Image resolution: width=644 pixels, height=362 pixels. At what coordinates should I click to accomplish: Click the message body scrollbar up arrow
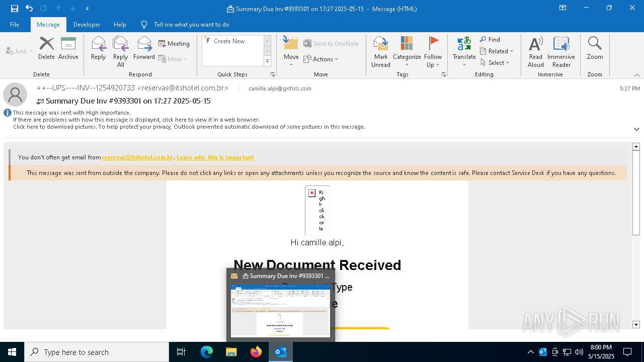click(636, 147)
